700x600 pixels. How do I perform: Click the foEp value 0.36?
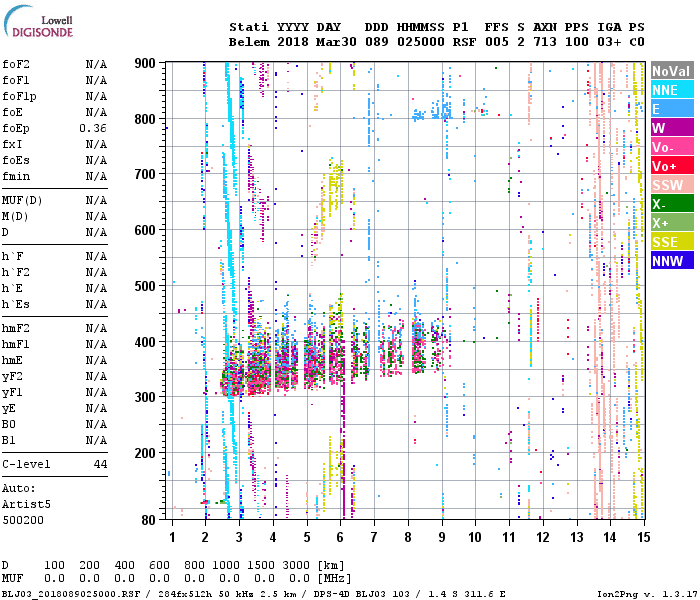pyautogui.click(x=93, y=128)
